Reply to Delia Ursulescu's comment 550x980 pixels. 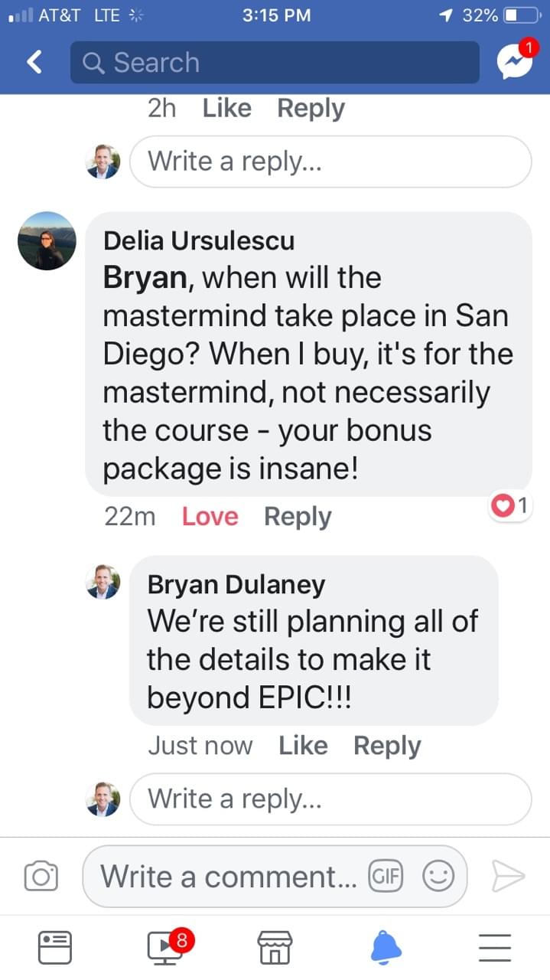click(298, 517)
